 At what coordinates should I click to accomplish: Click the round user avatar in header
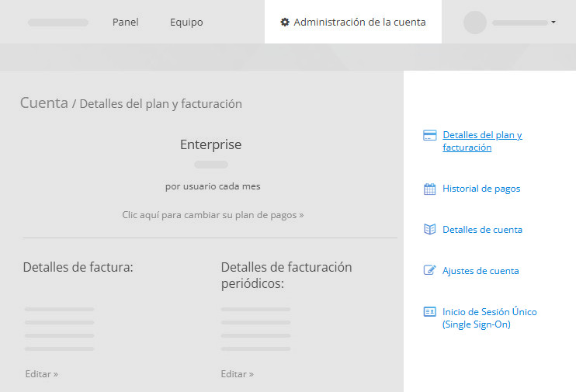pyautogui.click(x=475, y=23)
